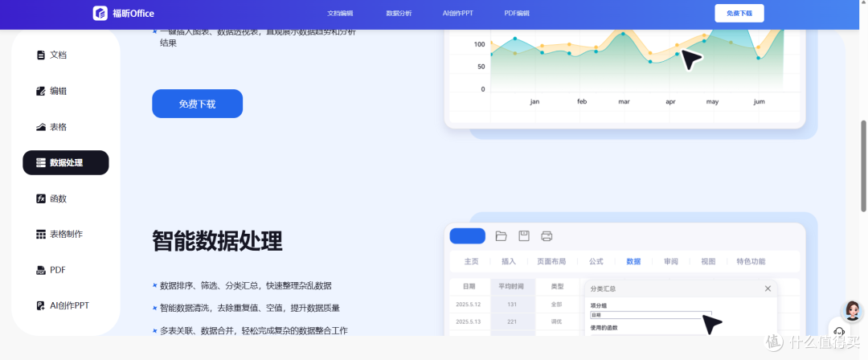Click the header 免费下载 button
The height and width of the screenshot is (360, 868).
[739, 14]
